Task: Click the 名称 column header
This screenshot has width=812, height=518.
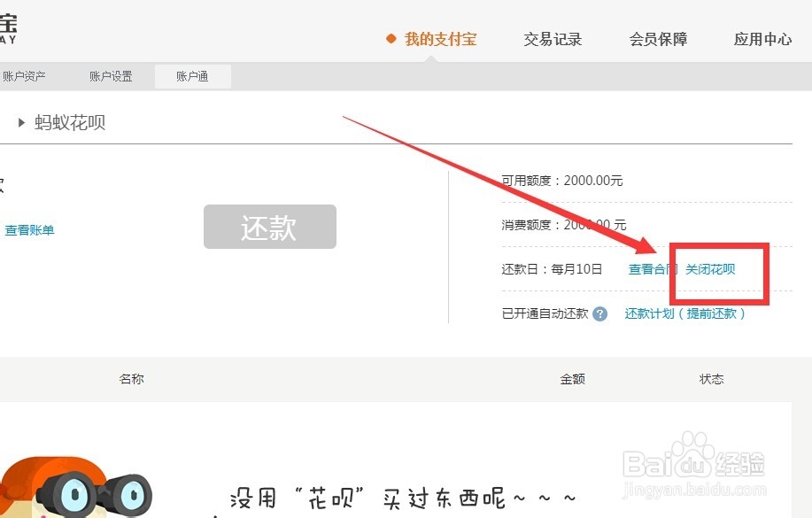Action: click(131, 378)
